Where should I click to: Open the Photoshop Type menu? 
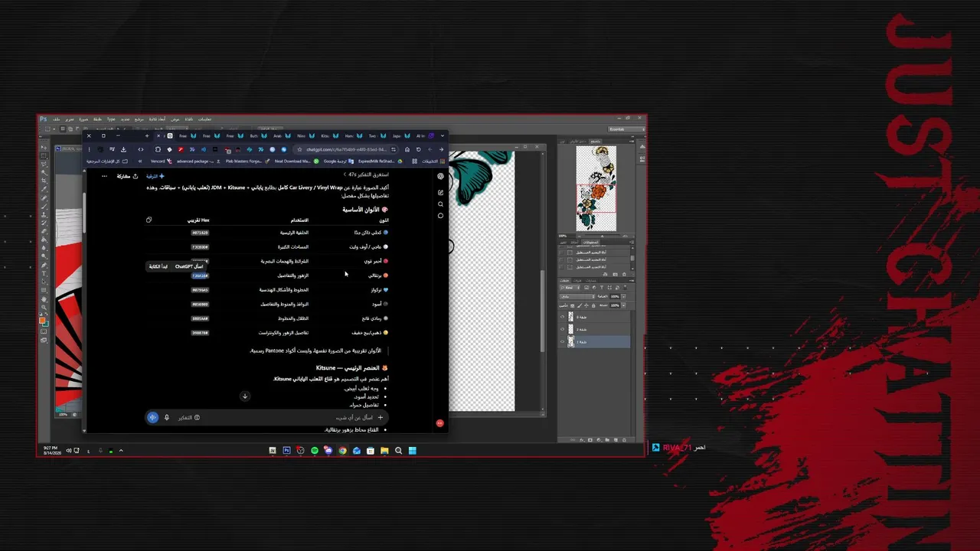tap(111, 119)
